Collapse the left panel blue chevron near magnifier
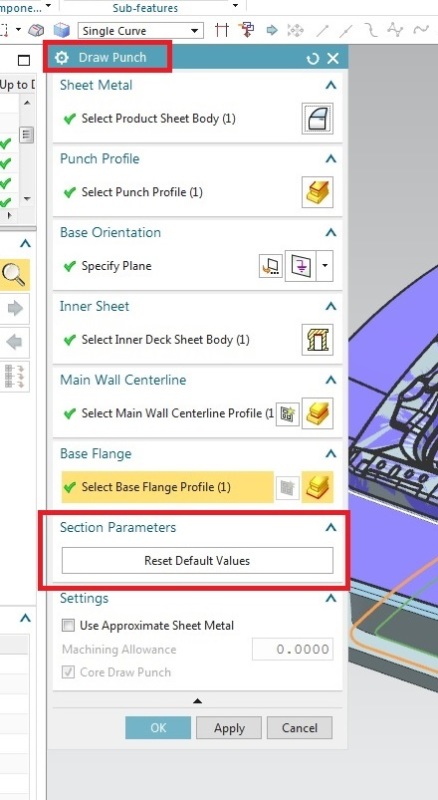This screenshot has height=800, width=438. tap(25, 244)
